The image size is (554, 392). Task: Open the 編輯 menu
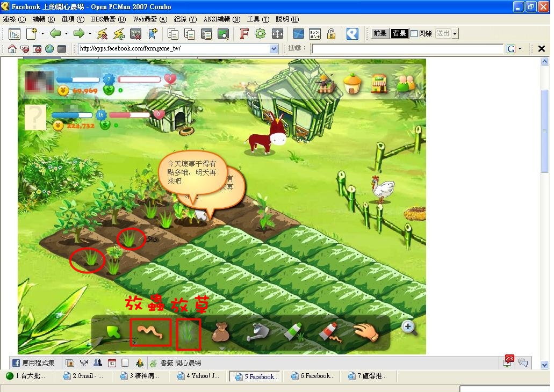click(44, 19)
